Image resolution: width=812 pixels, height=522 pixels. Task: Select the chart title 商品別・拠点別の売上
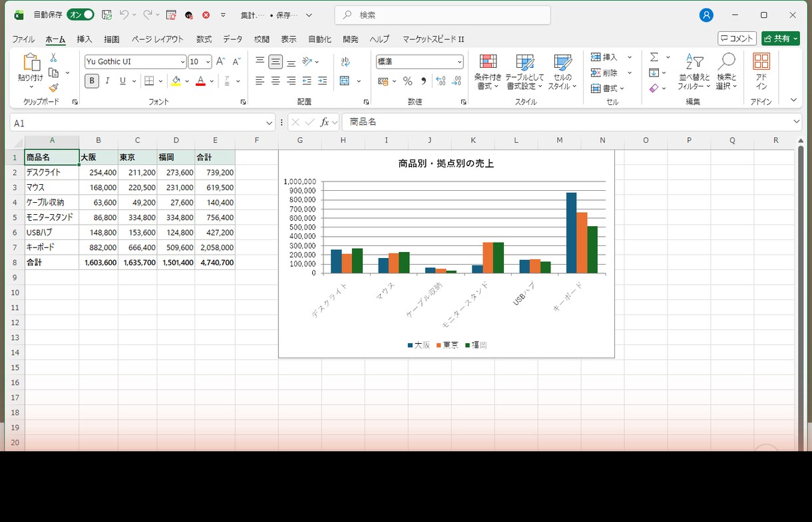click(446, 163)
